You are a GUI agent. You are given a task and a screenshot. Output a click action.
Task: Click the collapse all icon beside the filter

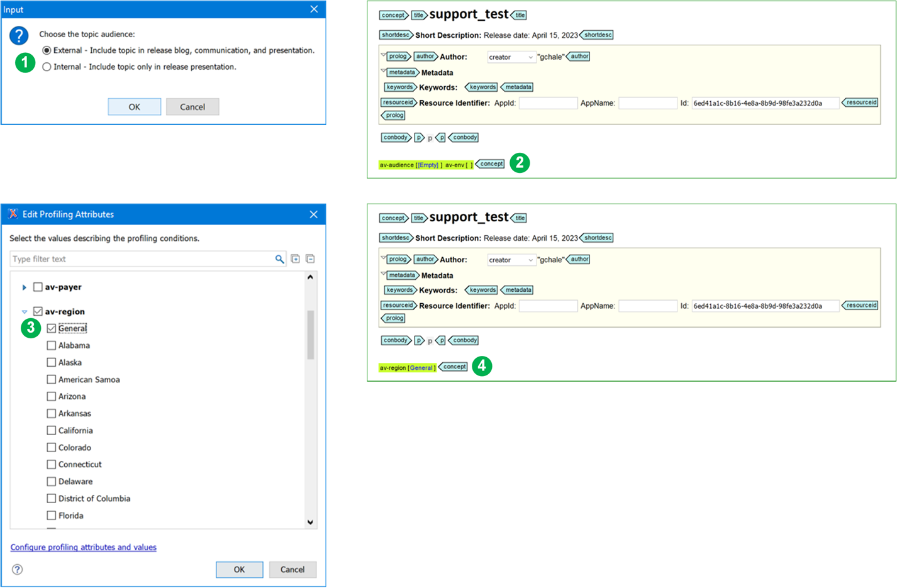[x=310, y=259]
